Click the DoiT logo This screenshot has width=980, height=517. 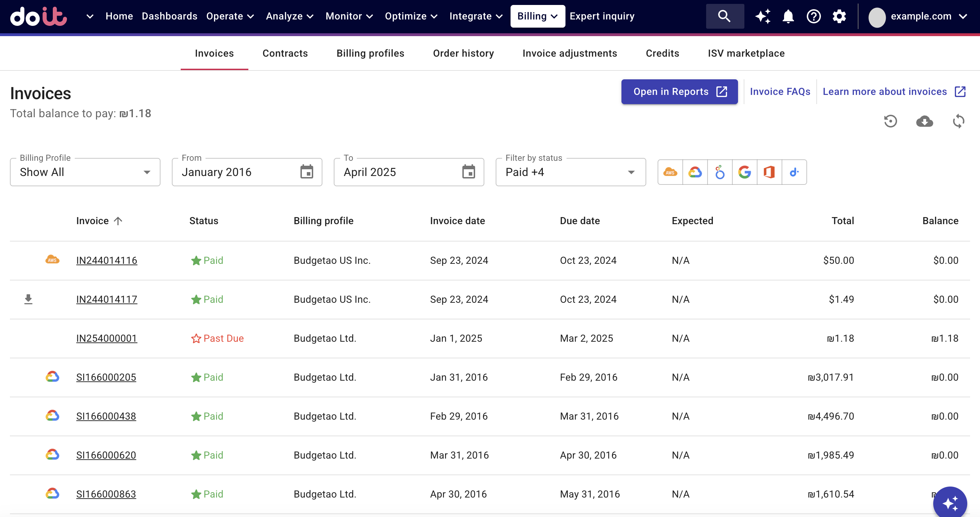click(x=38, y=16)
